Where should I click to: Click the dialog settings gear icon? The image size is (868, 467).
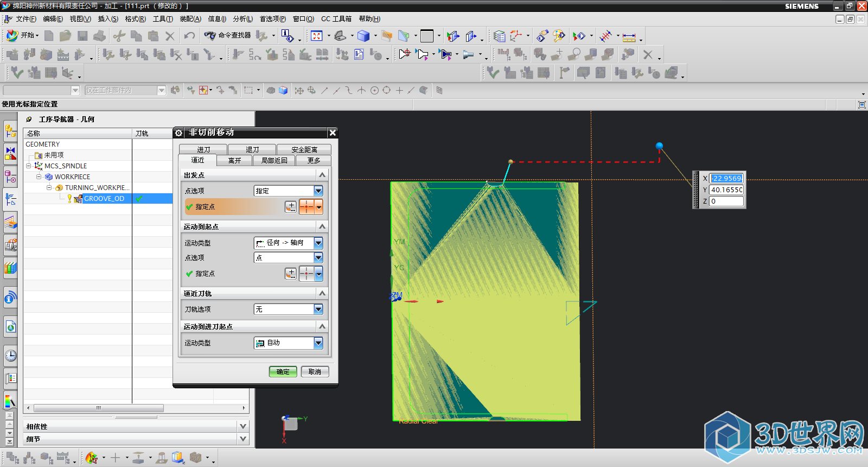pos(178,132)
